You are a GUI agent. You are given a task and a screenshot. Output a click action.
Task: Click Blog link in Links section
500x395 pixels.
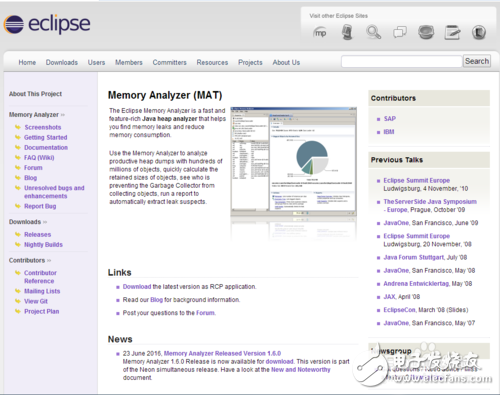[156, 300]
